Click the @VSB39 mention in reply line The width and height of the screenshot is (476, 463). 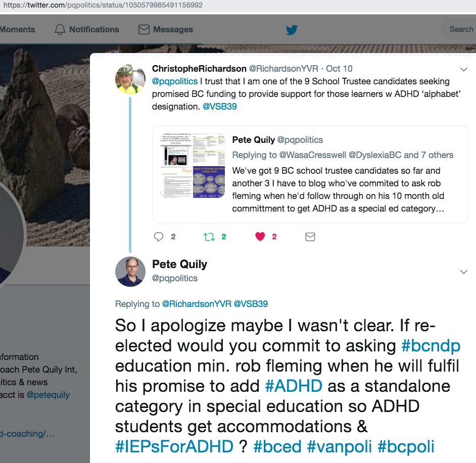251,304
